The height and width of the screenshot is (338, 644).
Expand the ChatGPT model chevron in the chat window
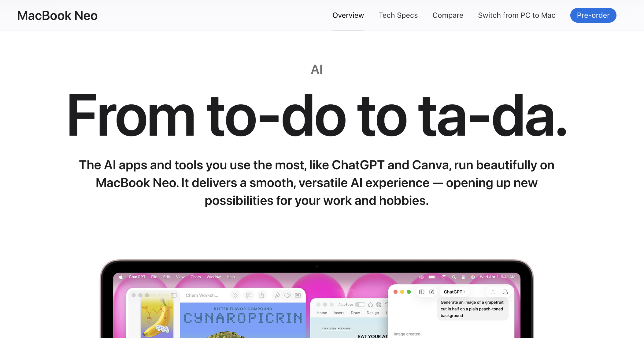(464, 292)
